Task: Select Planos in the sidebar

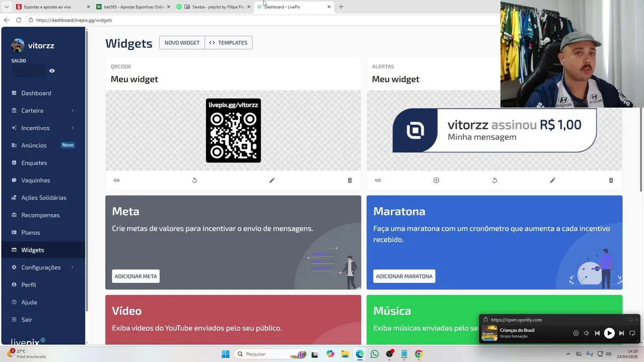Action: tap(43, 232)
